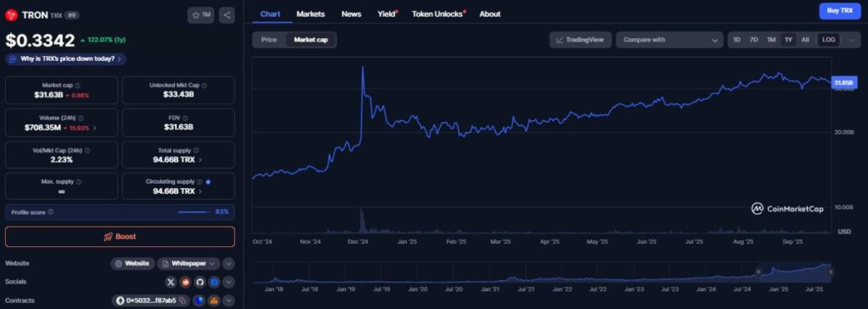
Task: Show FDV info icon
Action: point(186,118)
